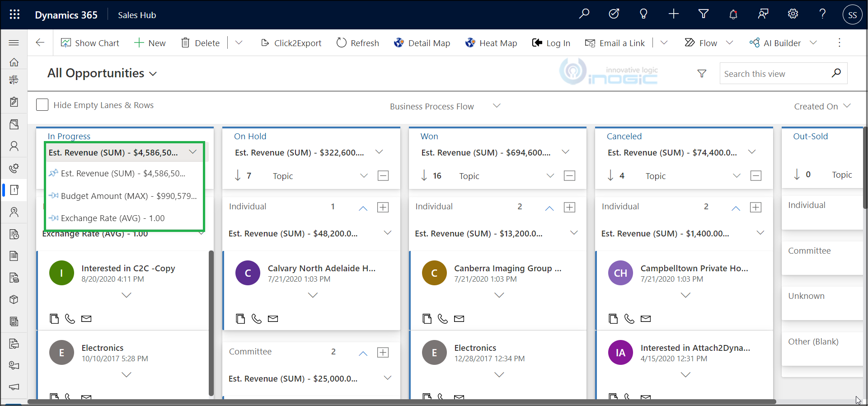
Task: Expand On Hold Individual row plus box
Action: coord(383,207)
